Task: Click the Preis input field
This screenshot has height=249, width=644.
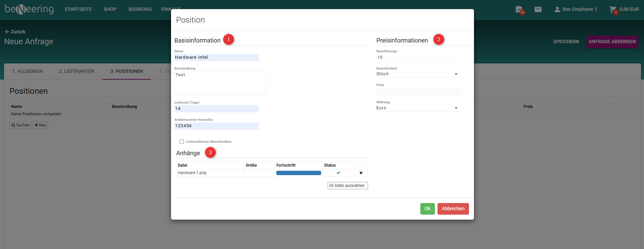Action: 418,91
